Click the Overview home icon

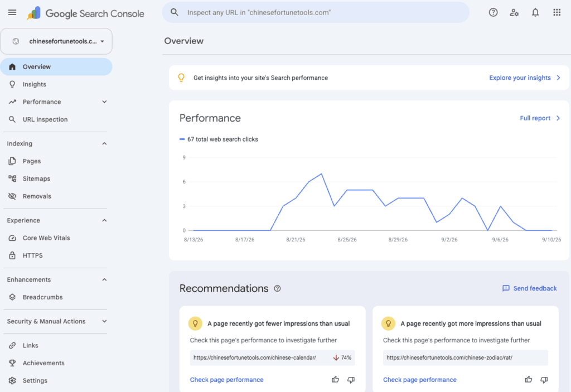point(12,67)
